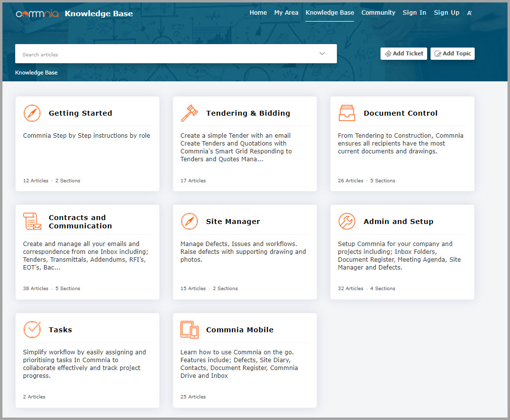Open the Tendering & Bidding title
The height and width of the screenshot is (420, 510).
(x=248, y=113)
